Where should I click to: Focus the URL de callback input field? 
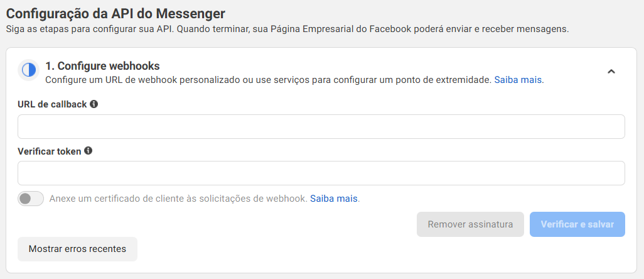click(x=321, y=126)
